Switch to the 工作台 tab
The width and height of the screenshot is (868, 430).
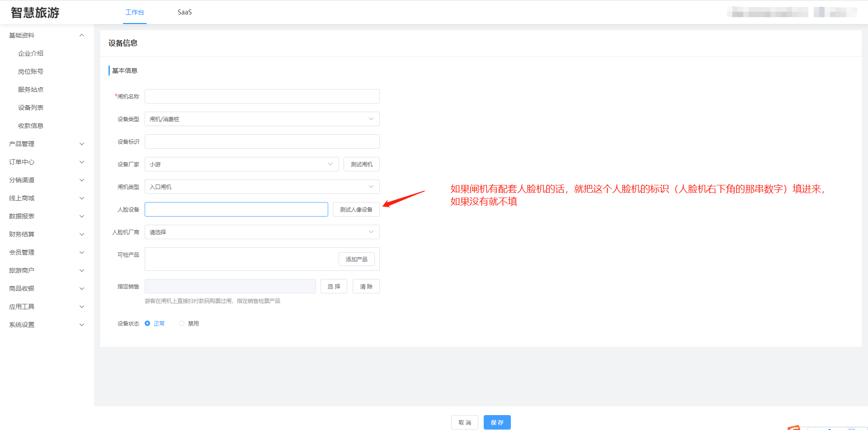[135, 12]
